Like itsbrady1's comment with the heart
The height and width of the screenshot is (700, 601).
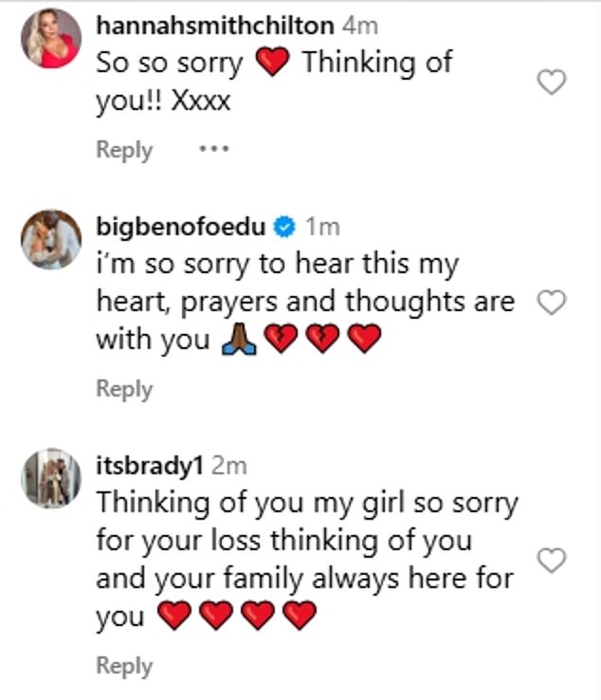click(551, 561)
